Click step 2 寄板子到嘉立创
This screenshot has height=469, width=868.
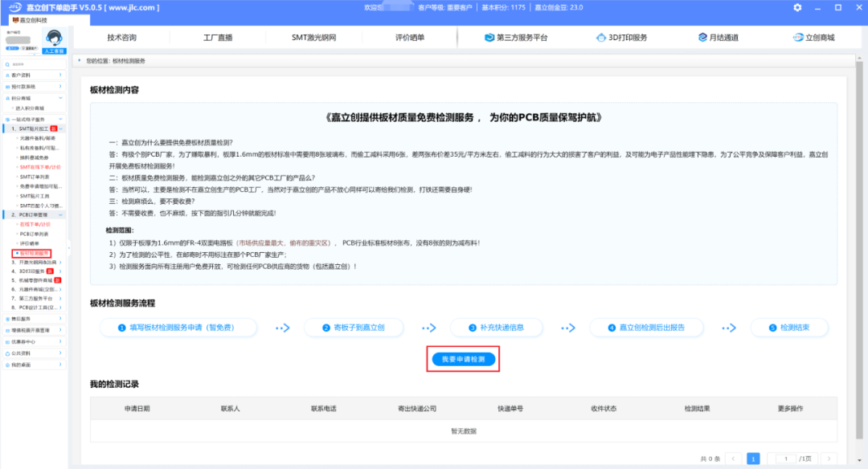(x=354, y=328)
